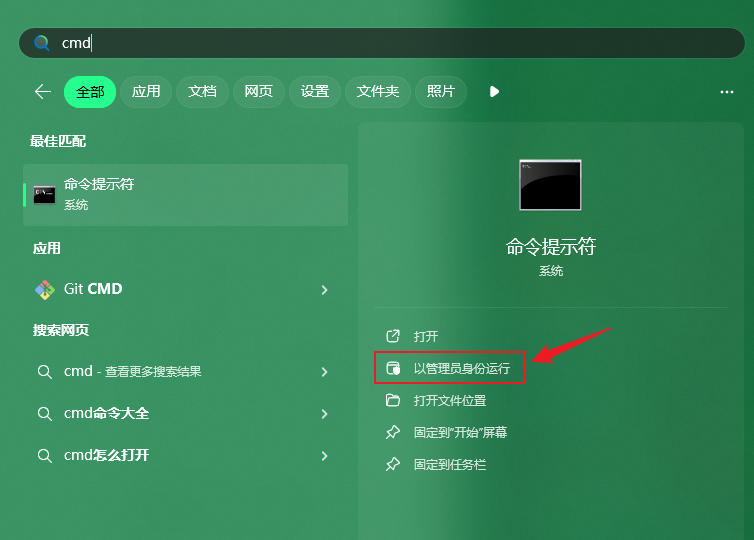754x540 pixels.
Task: Switch to the 文档 filter tab
Action: [202, 92]
